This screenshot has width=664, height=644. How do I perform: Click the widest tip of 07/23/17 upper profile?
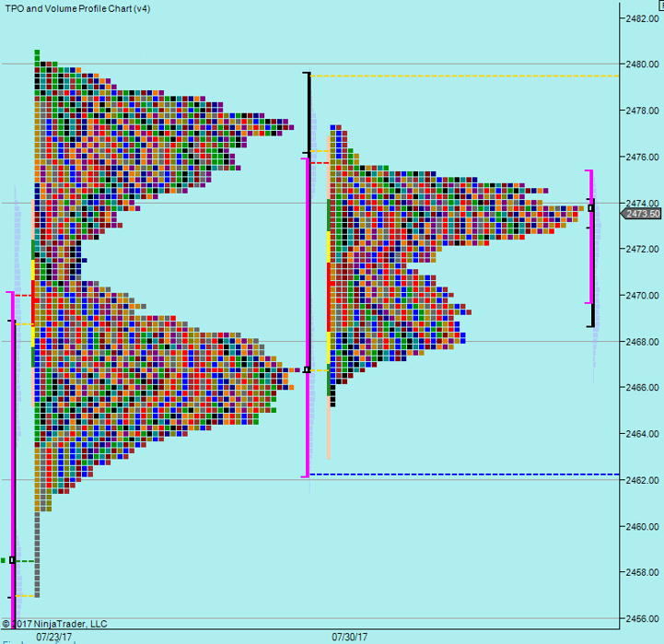288,123
